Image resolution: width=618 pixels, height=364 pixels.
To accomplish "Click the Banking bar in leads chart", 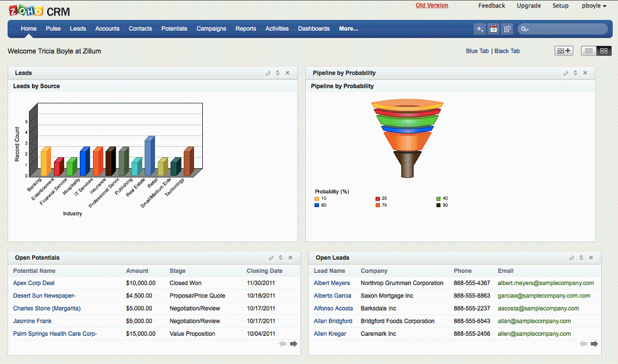I will click(46, 161).
